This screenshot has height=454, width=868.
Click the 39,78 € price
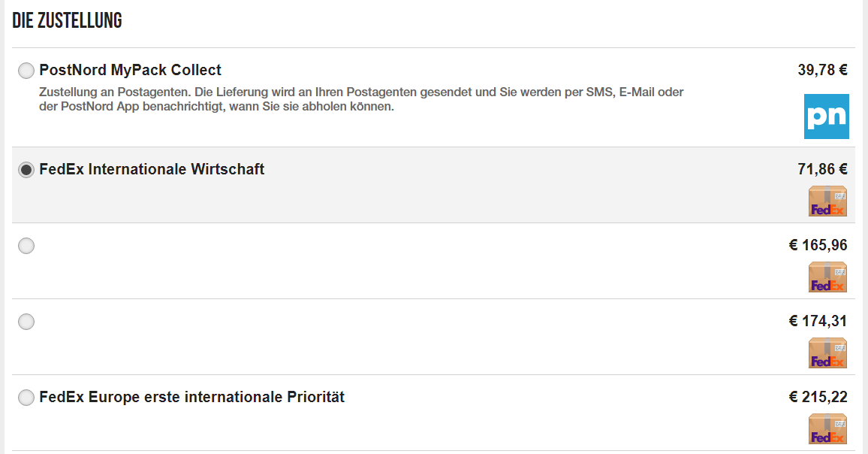tap(823, 70)
